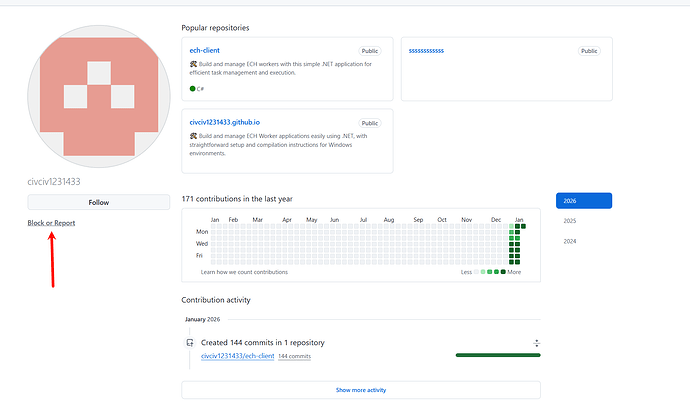Click the tools emoji in github.io description
This screenshot has width=690, height=404.
[x=193, y=136]
